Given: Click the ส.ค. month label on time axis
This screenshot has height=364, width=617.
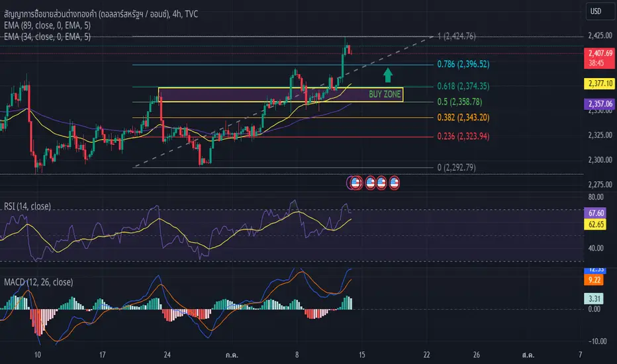Looking at the screenshot, I should coord(528,355).
